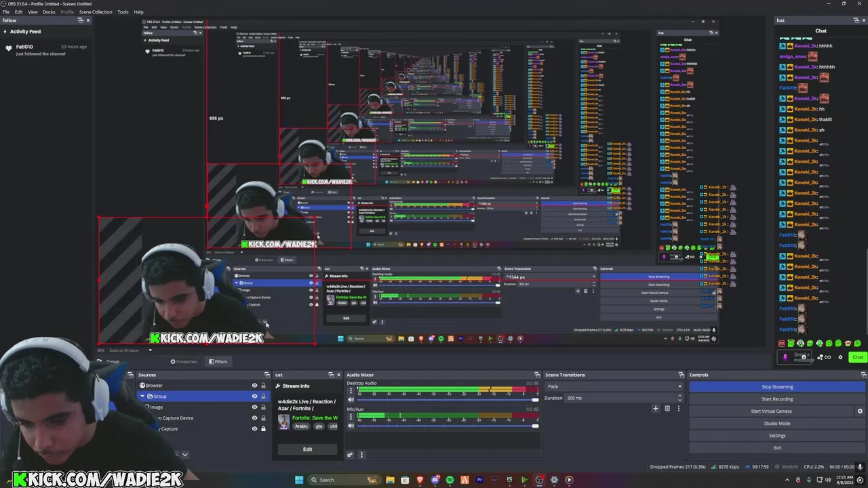Click Exit in Controls
Screen dimensions: 868x488
tap(777, 448)
